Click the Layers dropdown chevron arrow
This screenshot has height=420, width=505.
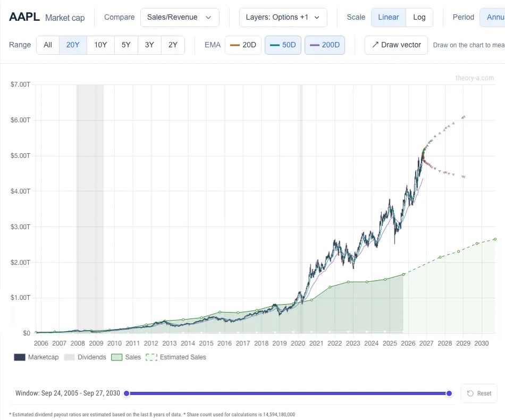click(x=317, y=18)
